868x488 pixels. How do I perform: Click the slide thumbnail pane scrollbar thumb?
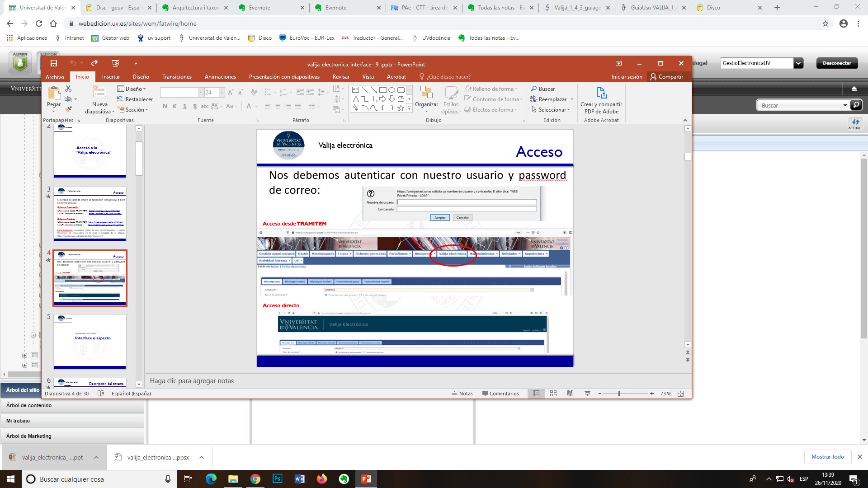click(139, 158)
